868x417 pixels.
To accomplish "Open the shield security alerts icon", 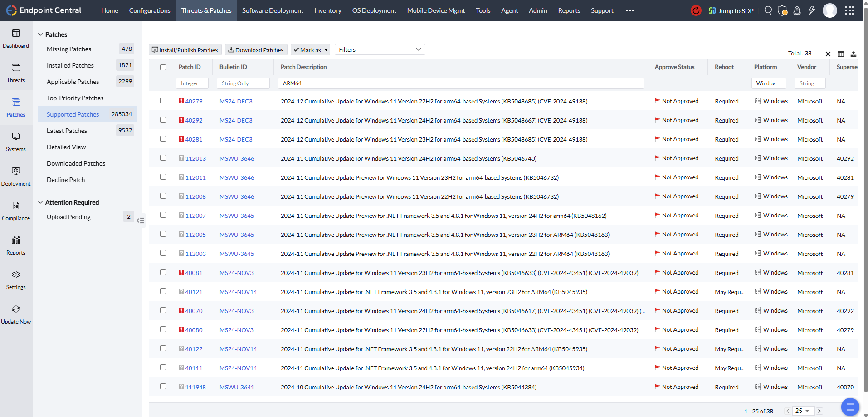I will 782,10.
